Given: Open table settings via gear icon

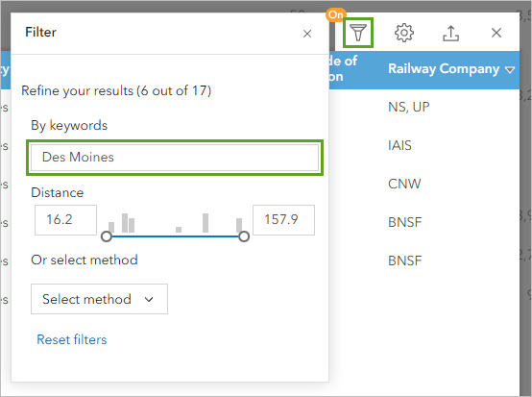Looking at the screenshot, I should (x=403, y=33).
